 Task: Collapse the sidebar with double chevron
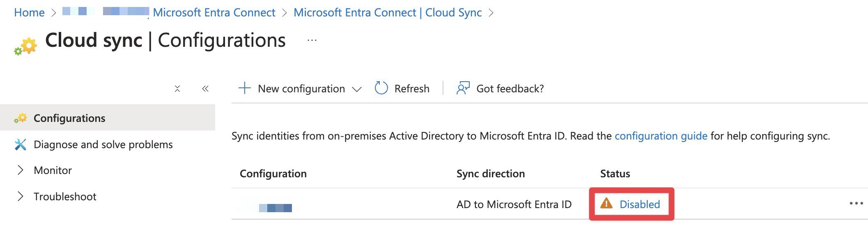[205, 89]
